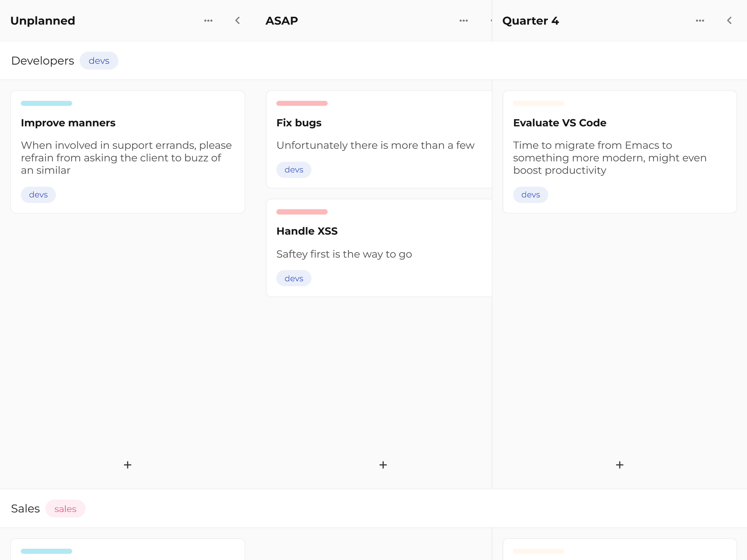Viewport: 747px width, 560px height.
Task: Click the devs tag on the Fix bugs card
Action: point(294,170)
